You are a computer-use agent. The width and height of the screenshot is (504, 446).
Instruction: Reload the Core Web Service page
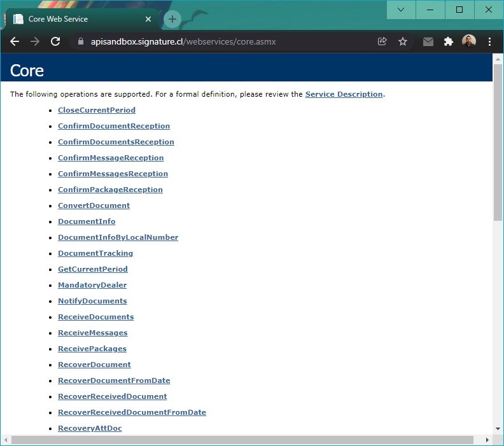[x=55, y=41]
